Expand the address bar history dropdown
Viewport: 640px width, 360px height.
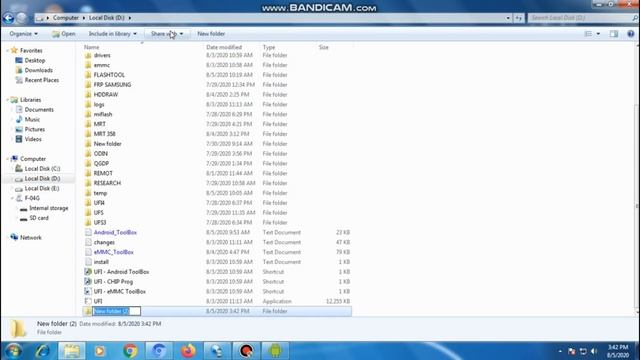click(x=508, y=18)
